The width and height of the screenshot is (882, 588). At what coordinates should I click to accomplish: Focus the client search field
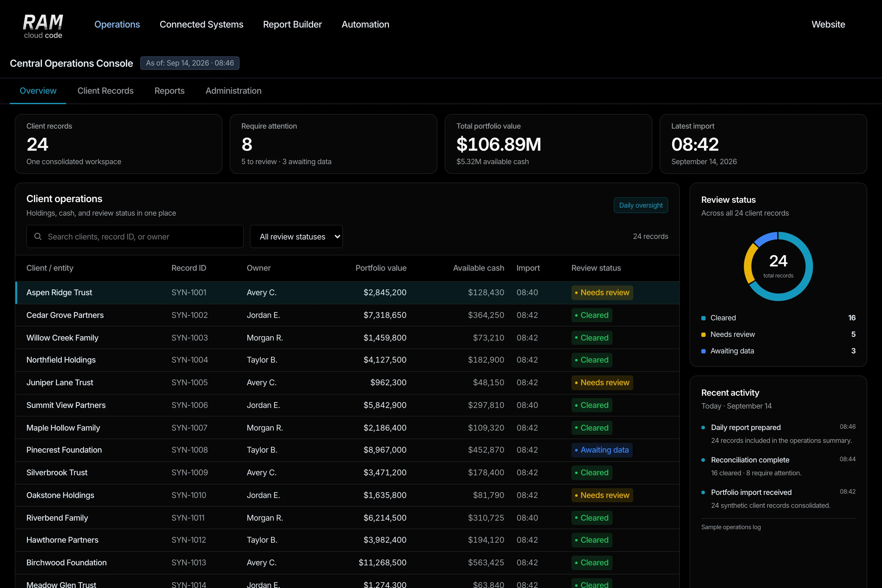135,236
